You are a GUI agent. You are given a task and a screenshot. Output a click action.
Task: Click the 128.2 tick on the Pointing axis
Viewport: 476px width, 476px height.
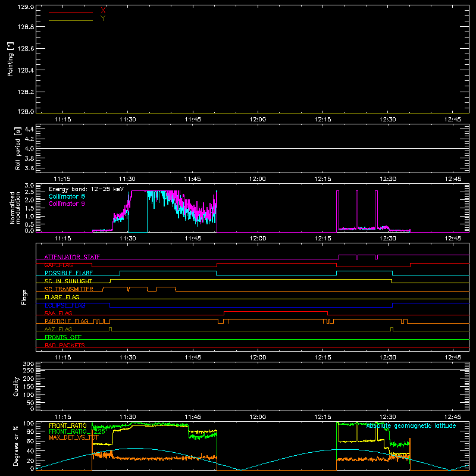click(26, 92)
